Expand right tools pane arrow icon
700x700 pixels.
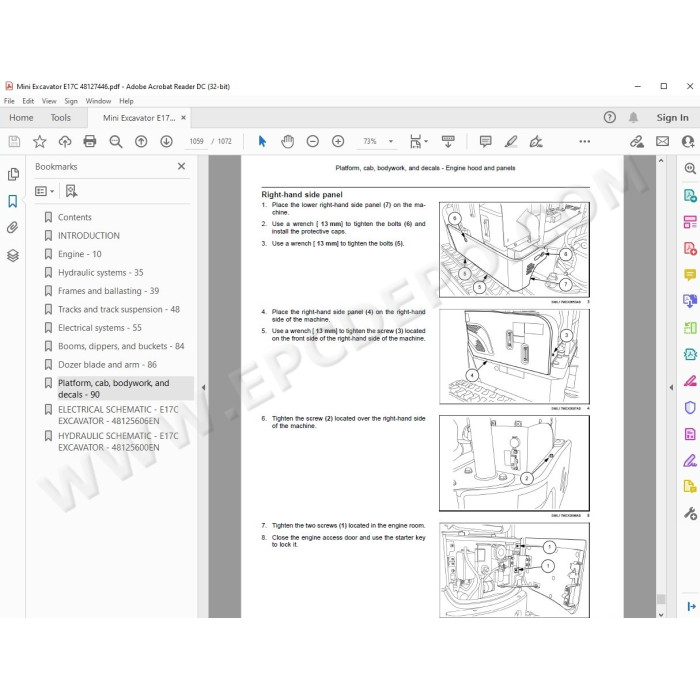(x=692, y=606)
